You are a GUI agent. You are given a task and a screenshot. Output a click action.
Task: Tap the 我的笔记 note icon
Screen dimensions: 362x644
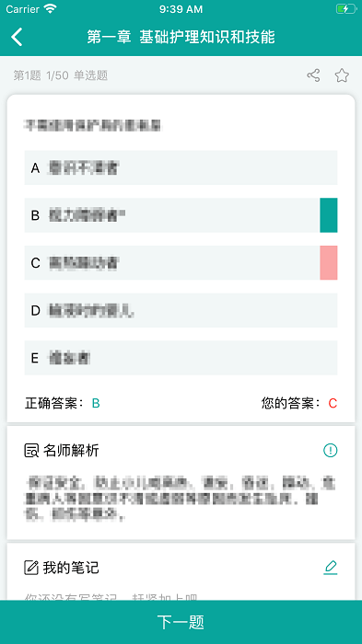[x=31, y=568]
